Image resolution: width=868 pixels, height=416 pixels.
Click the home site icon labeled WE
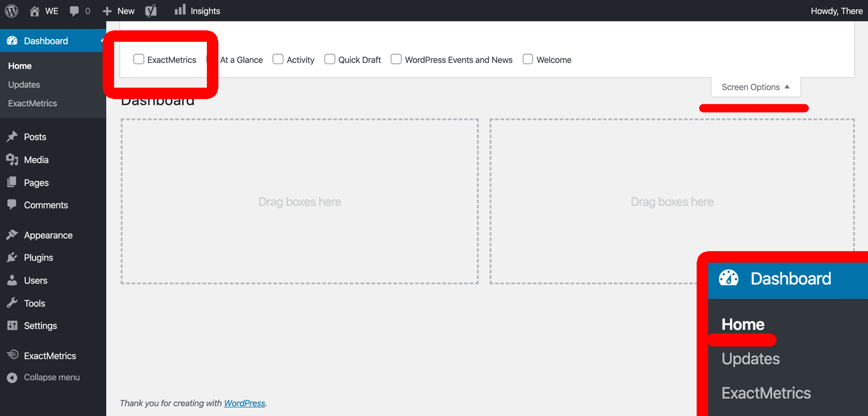click(34, 11)
